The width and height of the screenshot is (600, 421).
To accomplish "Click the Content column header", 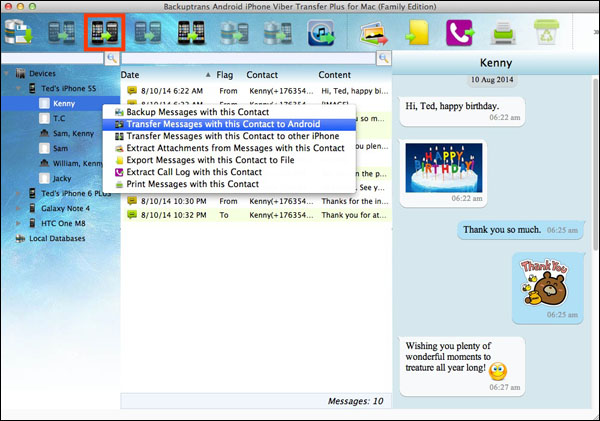I will point(334,75).
